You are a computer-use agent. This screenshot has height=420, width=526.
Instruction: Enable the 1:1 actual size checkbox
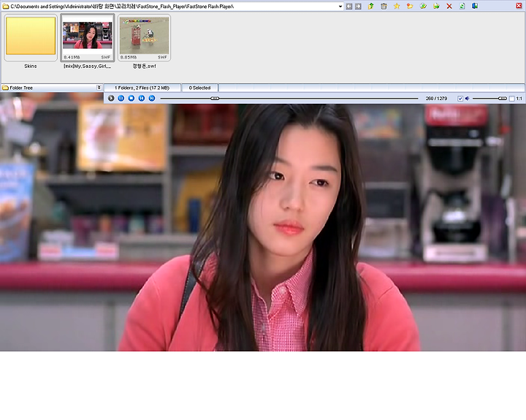click(x=512, y=99)
